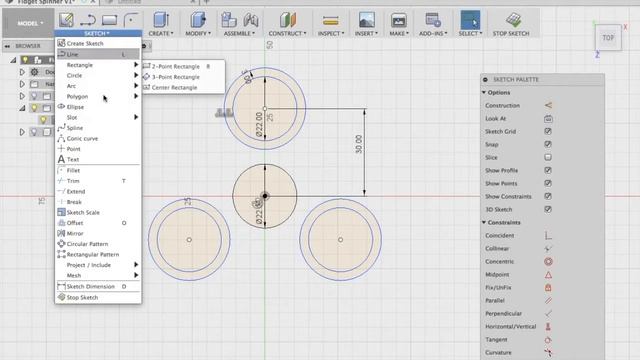The image size is (640, 360).
Task: Toggle the root component lightbulb in browser
Action: click(x=25, y=60)
